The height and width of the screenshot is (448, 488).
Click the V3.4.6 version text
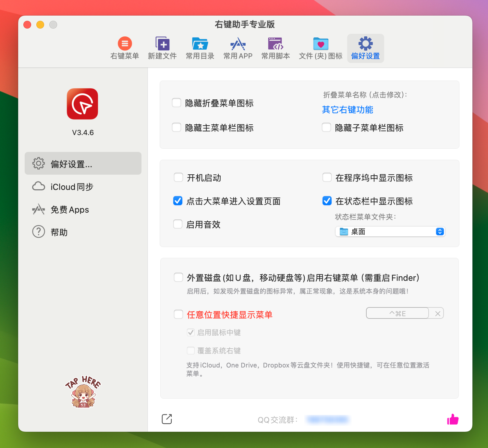(x=83, y=132)
